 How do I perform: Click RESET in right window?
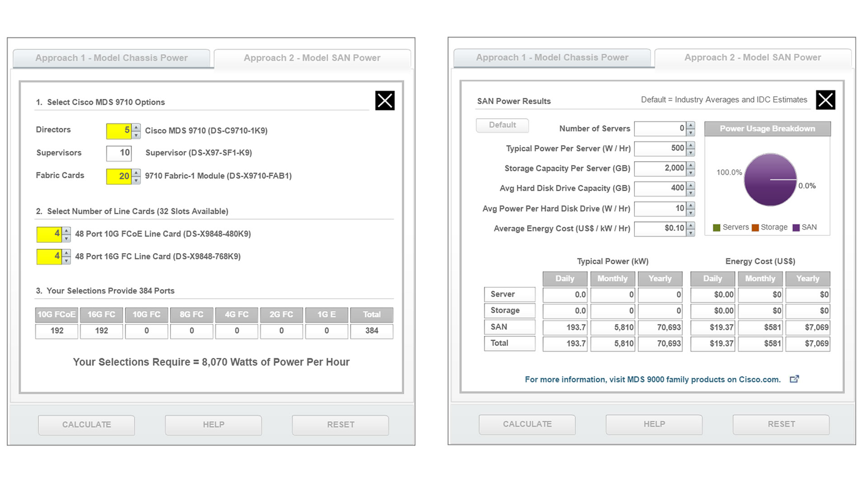[781, 424]
